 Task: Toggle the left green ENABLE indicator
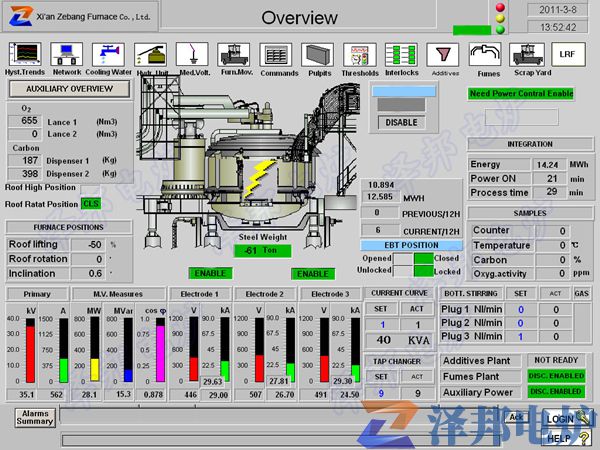coord(209,273)
